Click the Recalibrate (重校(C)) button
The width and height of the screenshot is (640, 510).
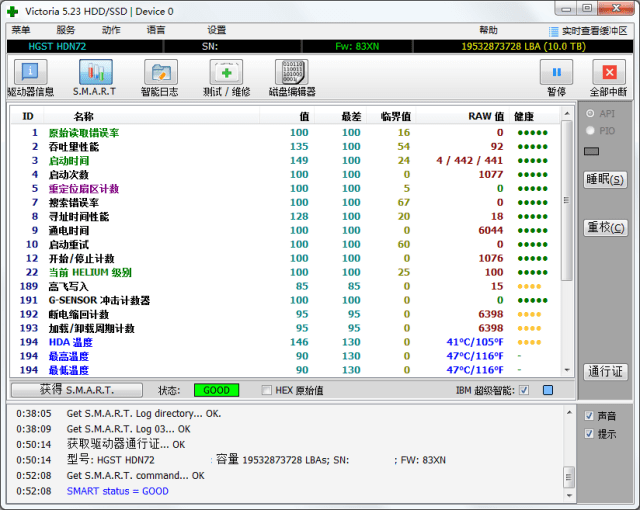(x=605, y=227)
